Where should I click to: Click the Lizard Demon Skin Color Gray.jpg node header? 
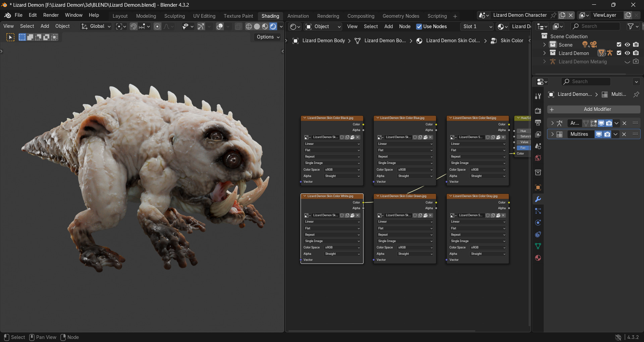478,196
